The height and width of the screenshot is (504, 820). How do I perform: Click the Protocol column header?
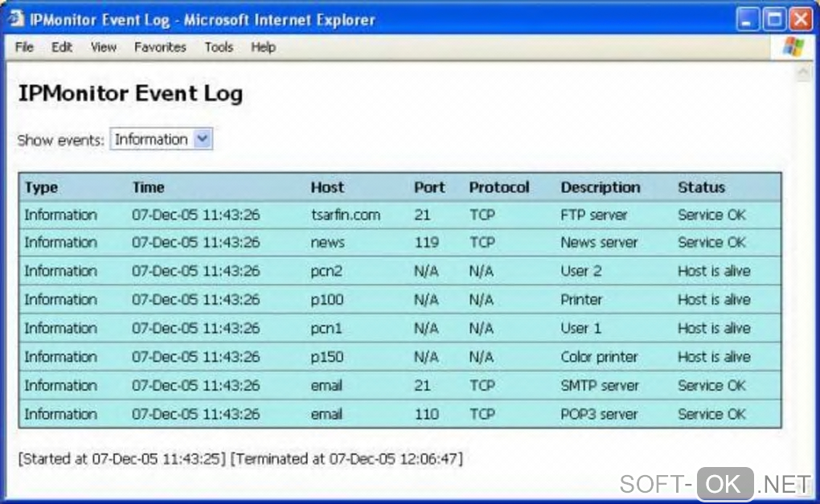[x=499, y=187]
